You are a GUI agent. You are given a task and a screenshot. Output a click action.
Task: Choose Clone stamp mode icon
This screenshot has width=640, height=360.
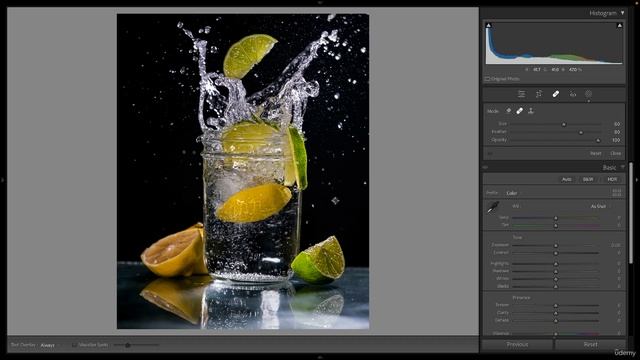tap(531, 111)
